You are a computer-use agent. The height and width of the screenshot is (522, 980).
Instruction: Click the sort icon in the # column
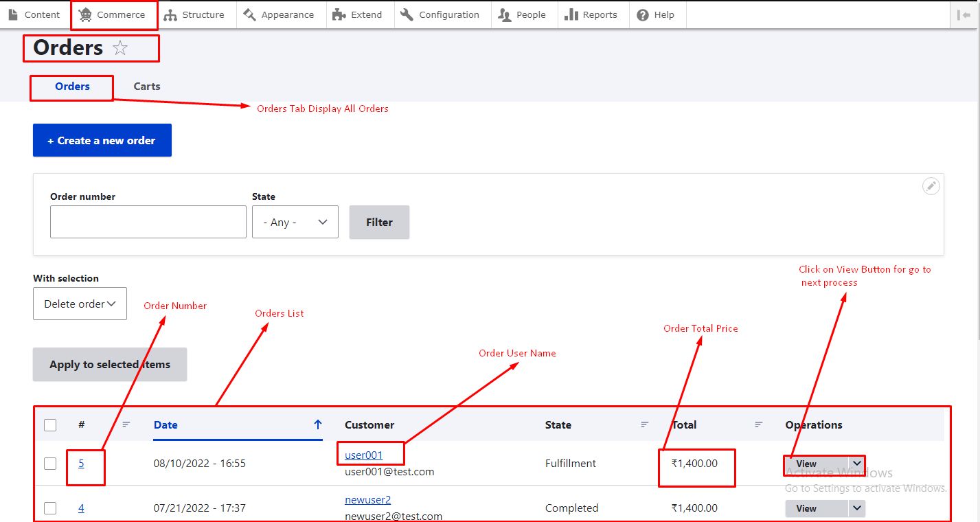tap(126, 425)
